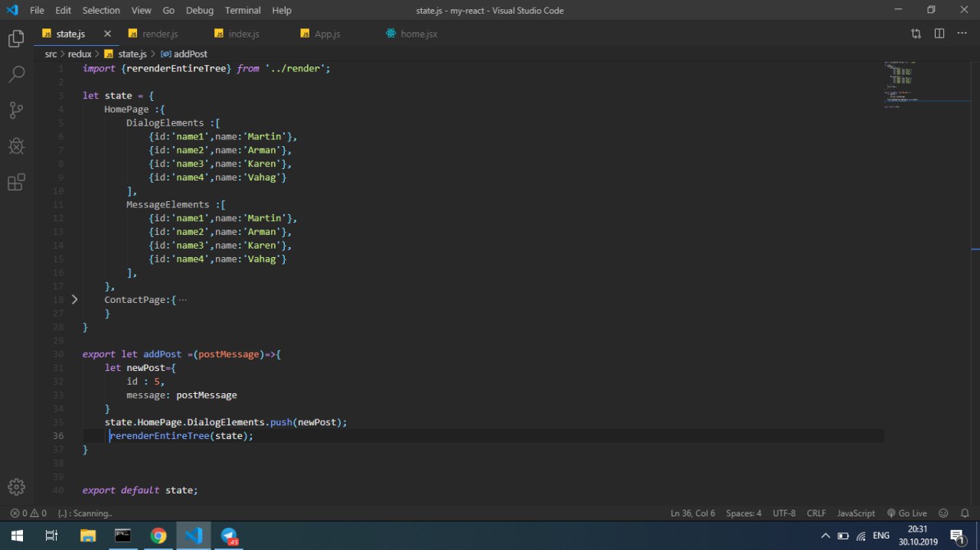980x550 pixels.
Task: Open the Debug view icon
Action: pos(16,146)
